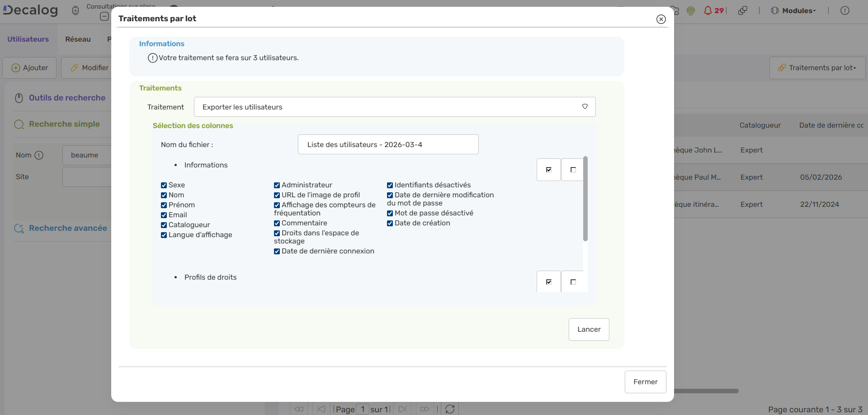Uncheck the Administrateur checkbox

point(277,185)
